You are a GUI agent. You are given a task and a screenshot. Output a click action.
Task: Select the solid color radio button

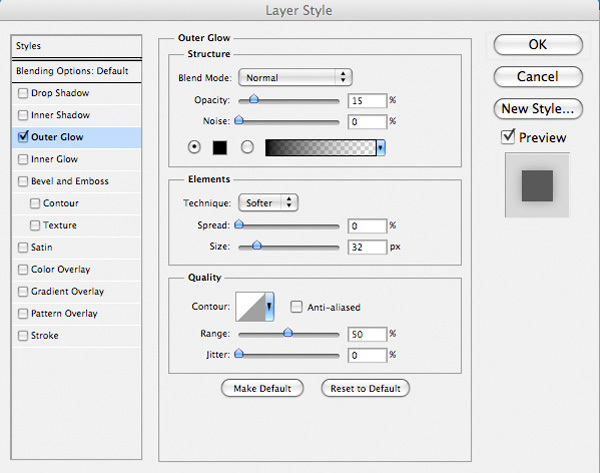coord(194,147)
